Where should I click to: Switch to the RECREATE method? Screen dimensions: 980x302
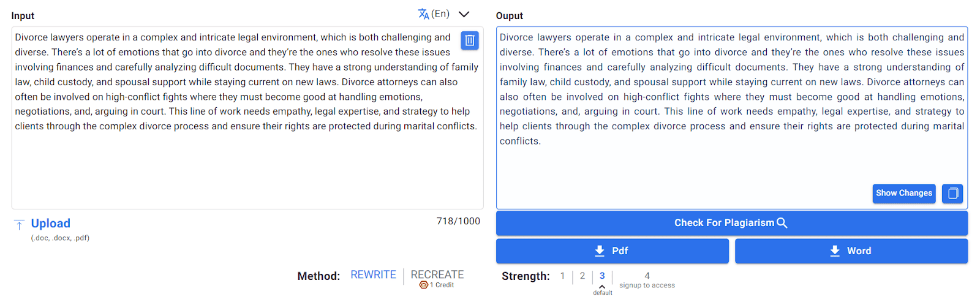437,274
